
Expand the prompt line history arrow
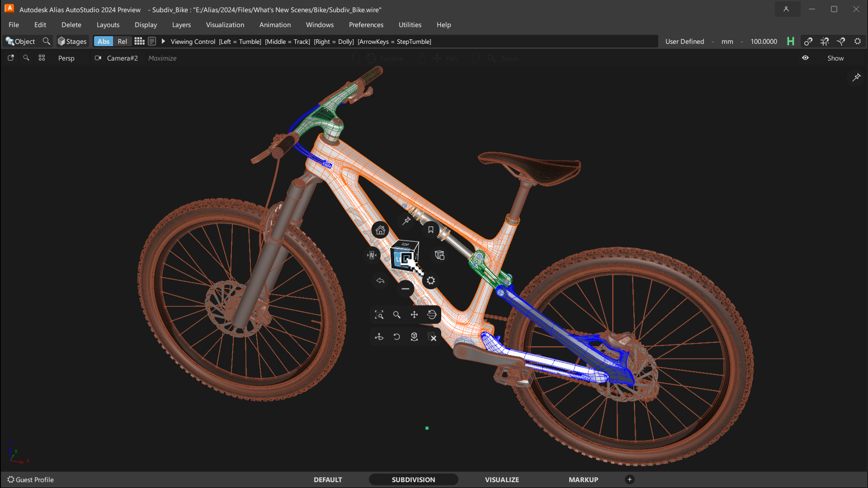click(x=163, y=42)
